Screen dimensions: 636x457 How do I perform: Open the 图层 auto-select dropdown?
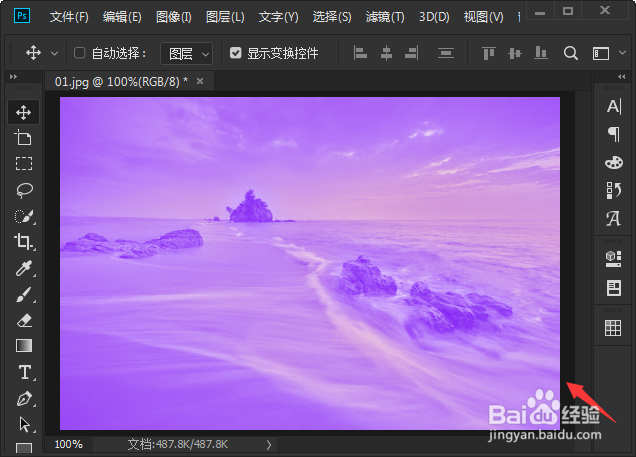coord(187,53)
